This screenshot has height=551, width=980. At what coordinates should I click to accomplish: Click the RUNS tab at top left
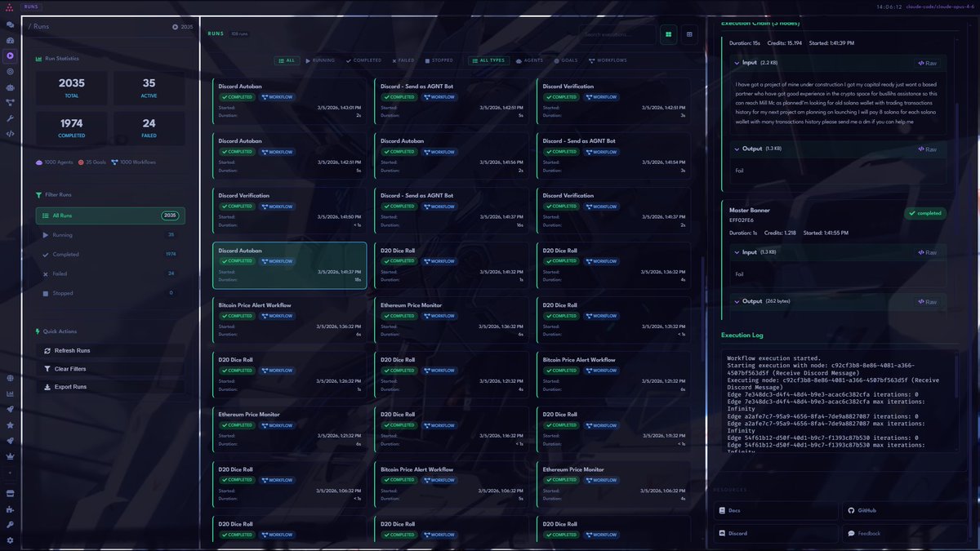pos(31,7)
